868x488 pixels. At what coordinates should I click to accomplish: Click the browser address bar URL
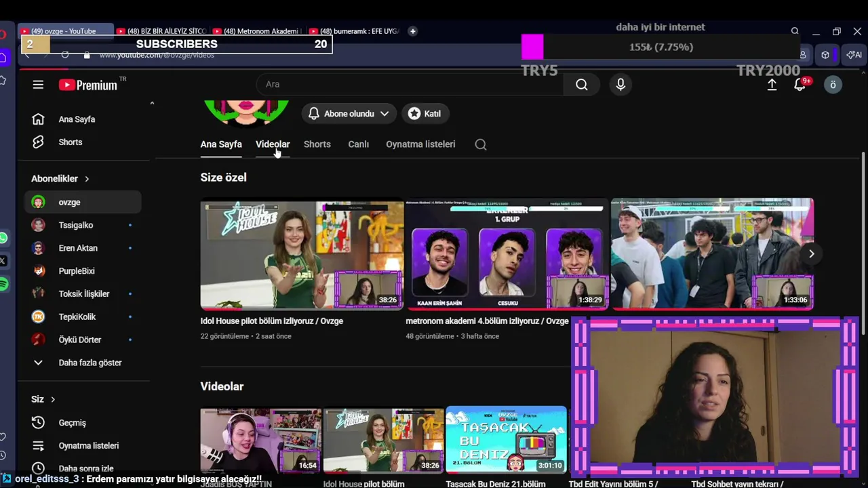pos(157,55)
